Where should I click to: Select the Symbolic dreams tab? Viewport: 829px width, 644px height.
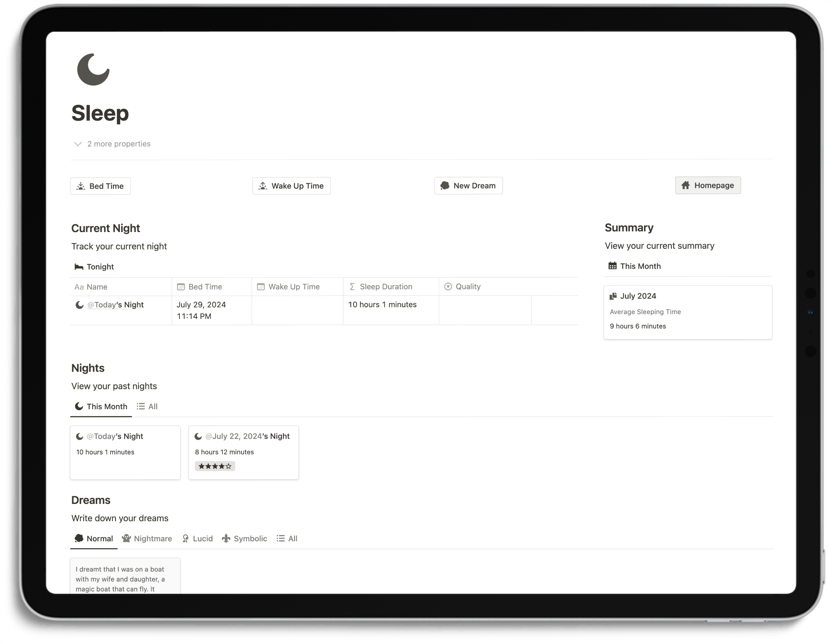coord(250,538)
